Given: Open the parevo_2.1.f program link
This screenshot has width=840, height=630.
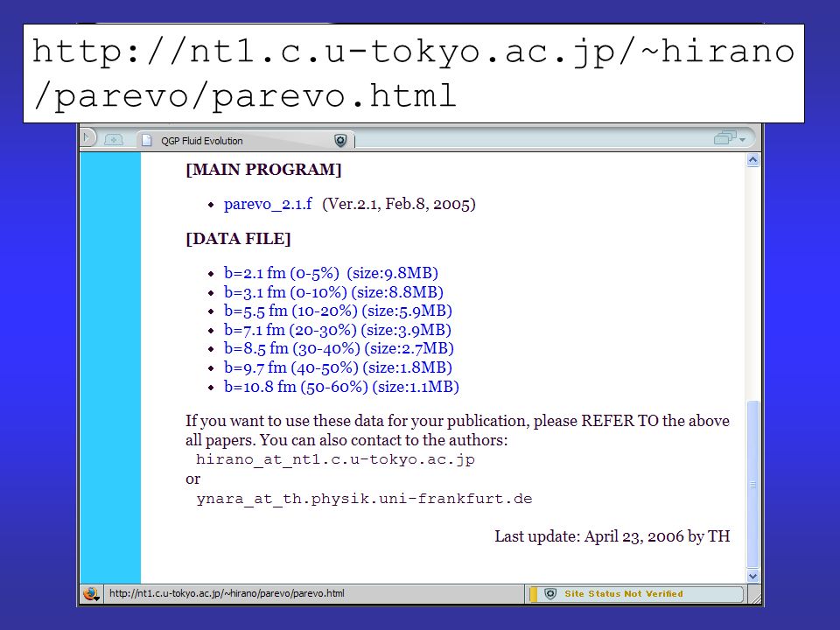Looking at the screenshot, I should coord(268,204).
